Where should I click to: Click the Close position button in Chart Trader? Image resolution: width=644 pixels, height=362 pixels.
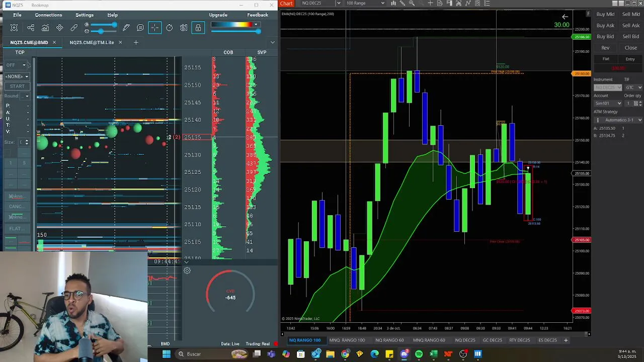pos(631,48)
